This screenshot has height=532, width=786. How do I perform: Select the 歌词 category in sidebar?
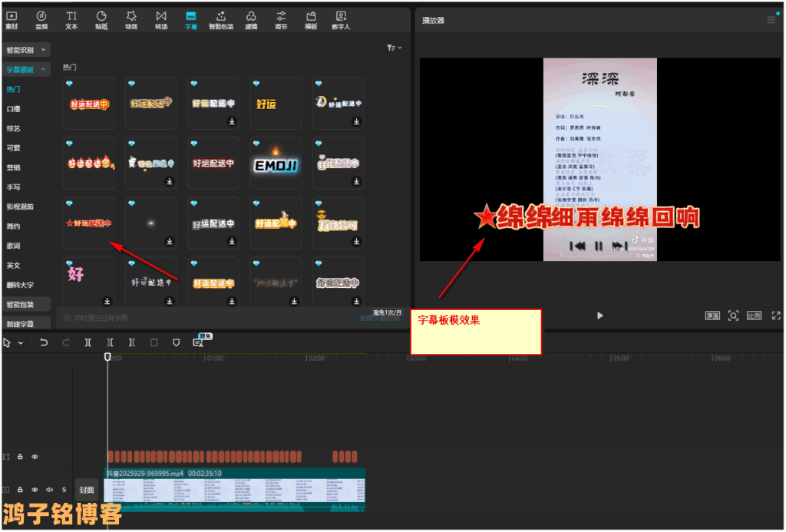point(14,246)
